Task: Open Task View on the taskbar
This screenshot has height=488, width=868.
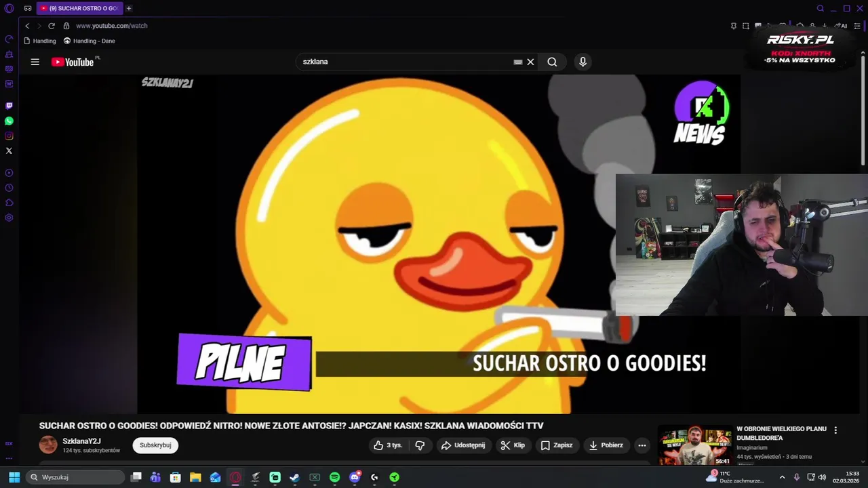Action: coord(136,477)
